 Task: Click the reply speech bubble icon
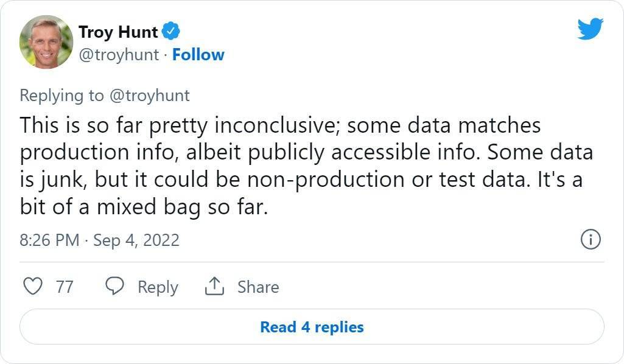115,286
